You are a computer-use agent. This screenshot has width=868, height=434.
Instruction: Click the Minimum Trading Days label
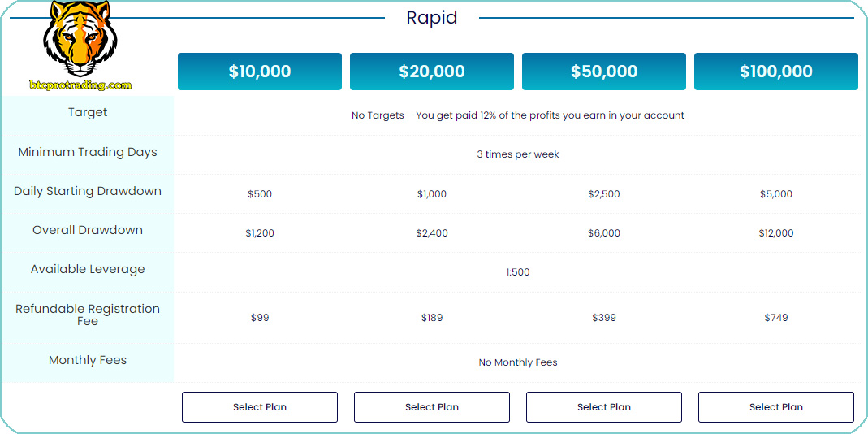point(88,152)
